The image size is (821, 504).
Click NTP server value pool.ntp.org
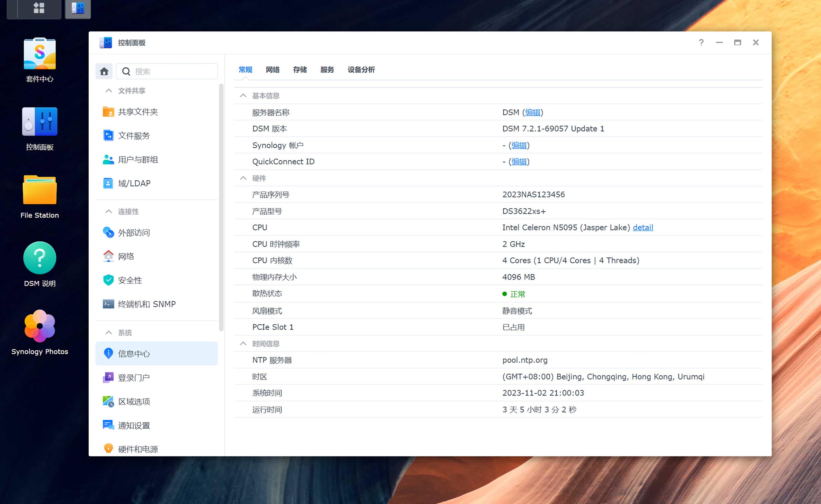click(x=525, y=360)
